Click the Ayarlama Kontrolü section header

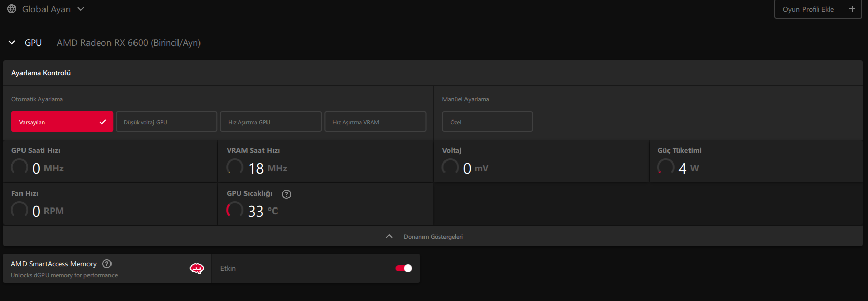point(41,73)
